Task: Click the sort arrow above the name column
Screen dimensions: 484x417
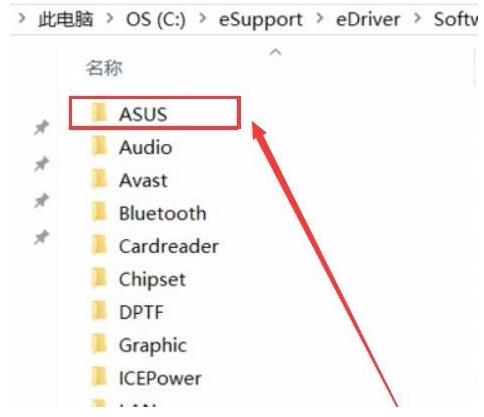Action: click(x=276, y=52)
